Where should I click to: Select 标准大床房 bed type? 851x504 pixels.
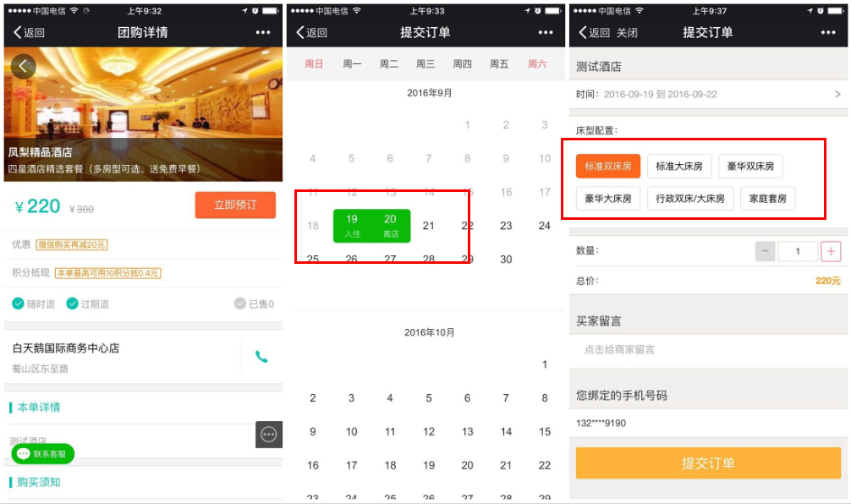click(679, 166)
